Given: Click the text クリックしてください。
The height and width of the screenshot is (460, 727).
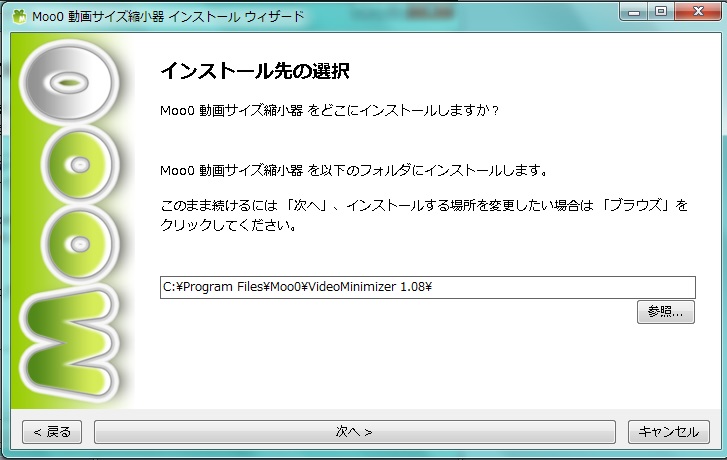Looking at the screenshot, I should 228,225.
